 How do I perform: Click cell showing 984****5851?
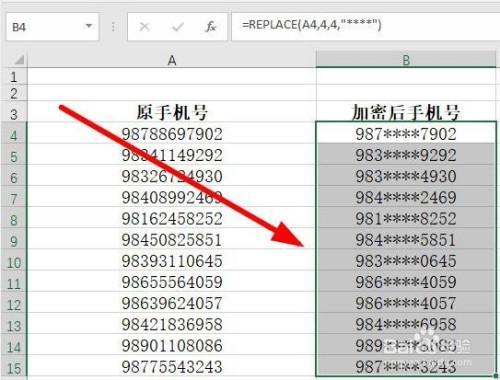[406, 239]
